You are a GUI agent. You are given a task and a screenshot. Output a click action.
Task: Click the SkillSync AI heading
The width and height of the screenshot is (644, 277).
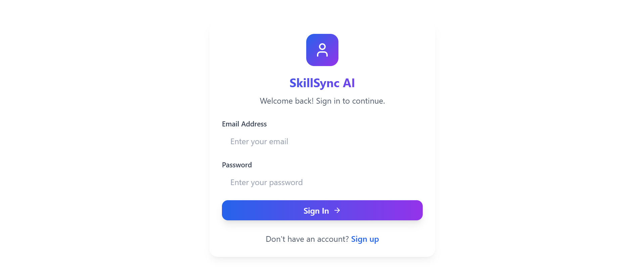point(322,83)
